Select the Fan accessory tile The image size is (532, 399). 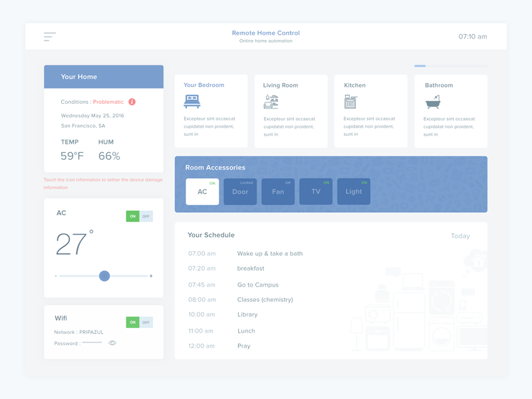278,192
